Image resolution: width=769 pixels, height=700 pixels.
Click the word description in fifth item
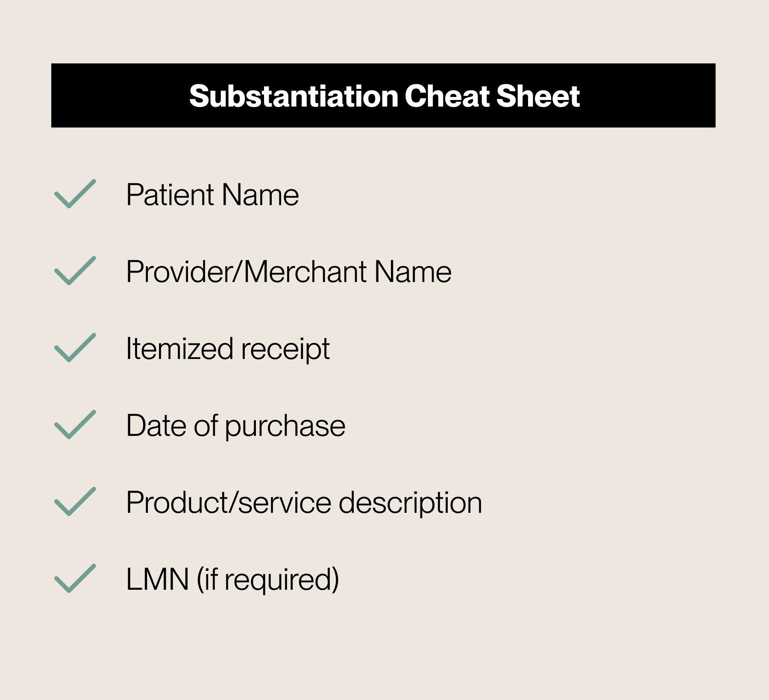pos(411,503)
